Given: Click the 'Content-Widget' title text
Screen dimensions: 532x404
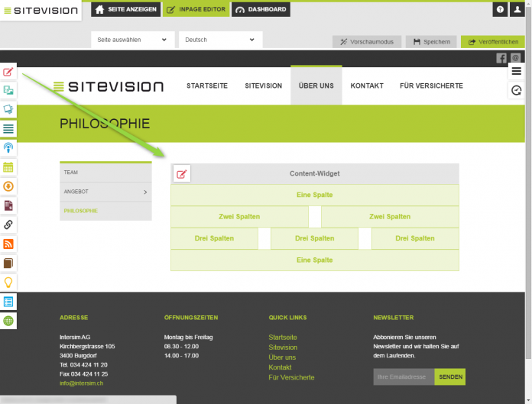Looking at the screenshot, I should pos(314,173).
